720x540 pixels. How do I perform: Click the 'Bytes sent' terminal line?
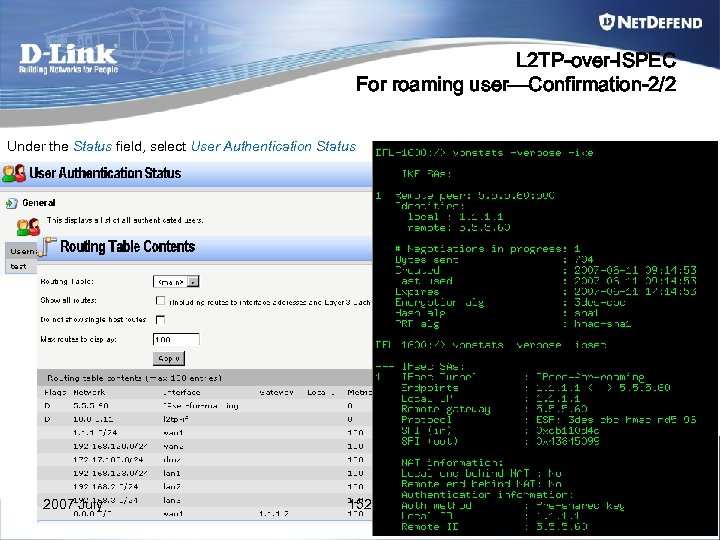[494, 260]
